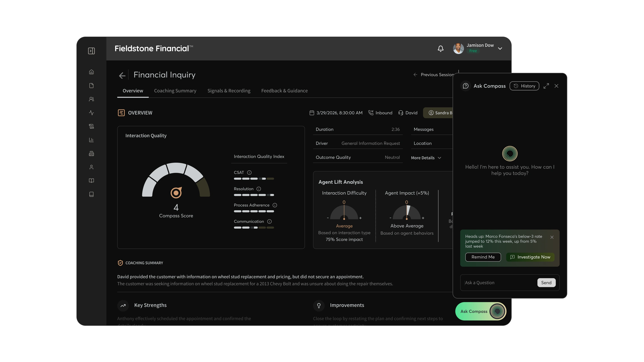Open the open-book icon in sidebar
Screen dimensions: 644x362
pyautogui.click(x=91, y=181)
